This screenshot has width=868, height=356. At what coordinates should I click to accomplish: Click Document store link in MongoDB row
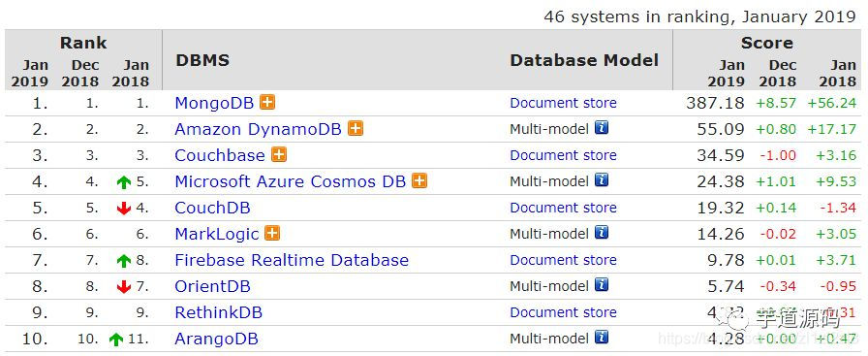tap(563, 103)
